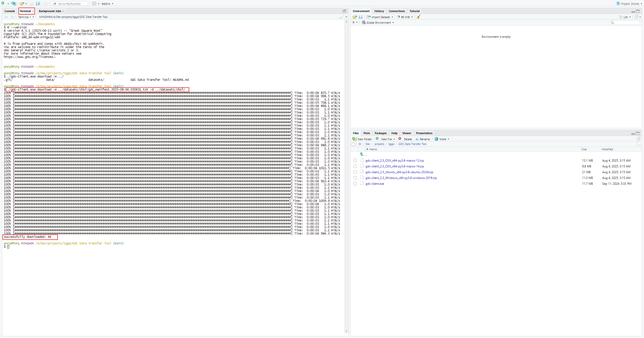Open the New File dropdown in Files pane
The height and width of the screenshot is (338, 644).
point(385,139)
